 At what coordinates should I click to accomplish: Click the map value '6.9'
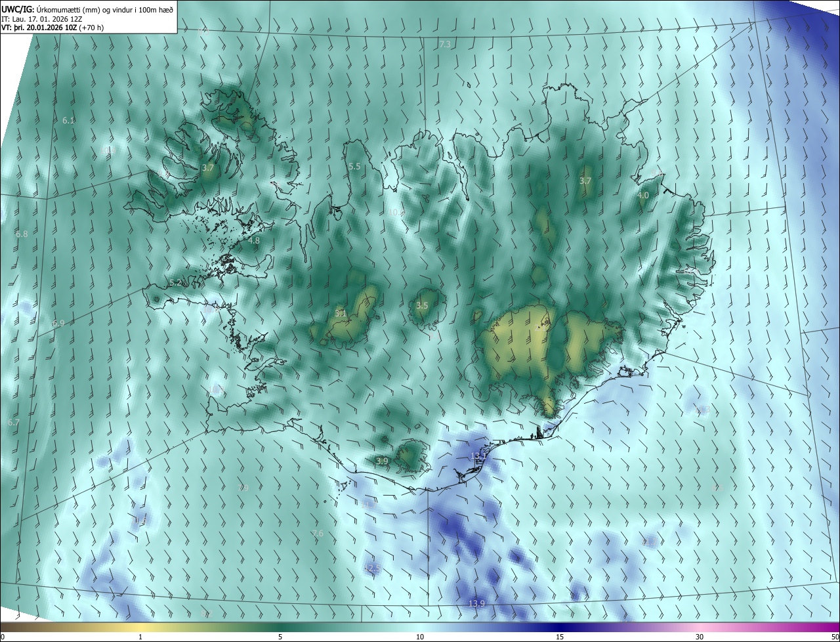pyautogui.click(x=58, y=324)
